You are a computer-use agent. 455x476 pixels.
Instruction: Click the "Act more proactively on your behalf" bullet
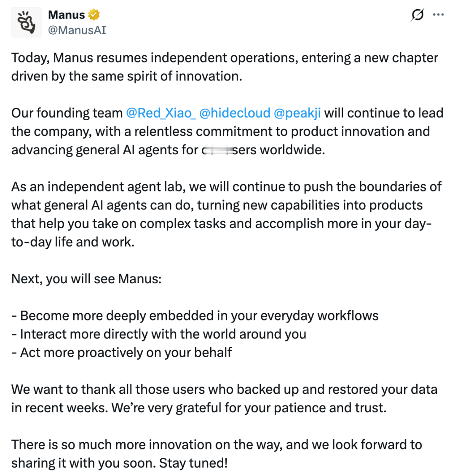(x=121, y=352)
